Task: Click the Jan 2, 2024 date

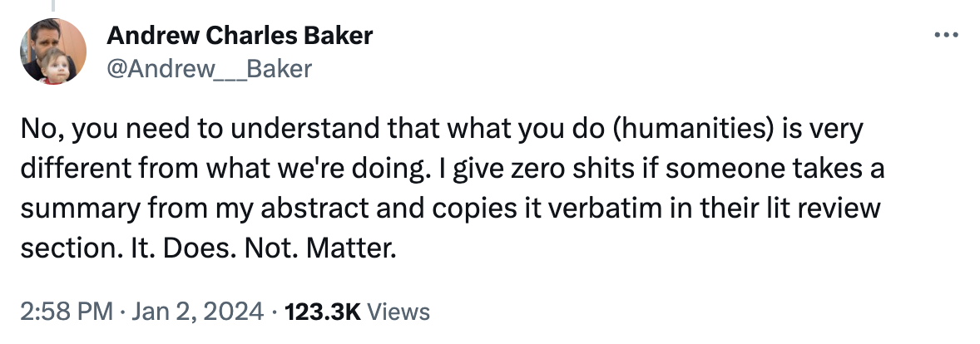Action: click(x=196, y=311)
